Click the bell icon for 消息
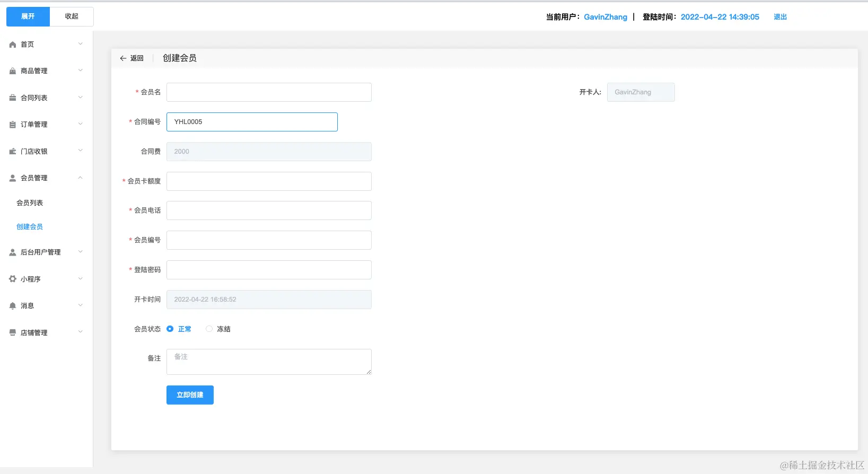 pyautogui.click(x=13, y=306)
